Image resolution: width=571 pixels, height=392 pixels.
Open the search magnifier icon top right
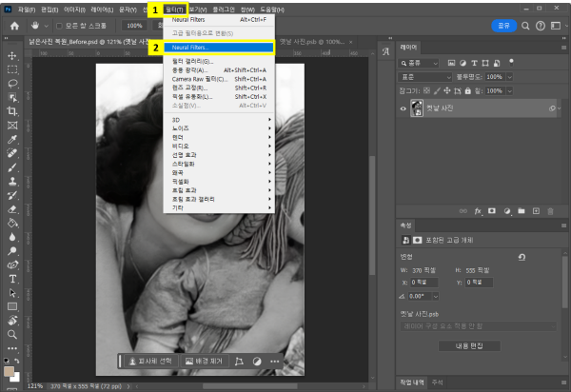[525, 26]
